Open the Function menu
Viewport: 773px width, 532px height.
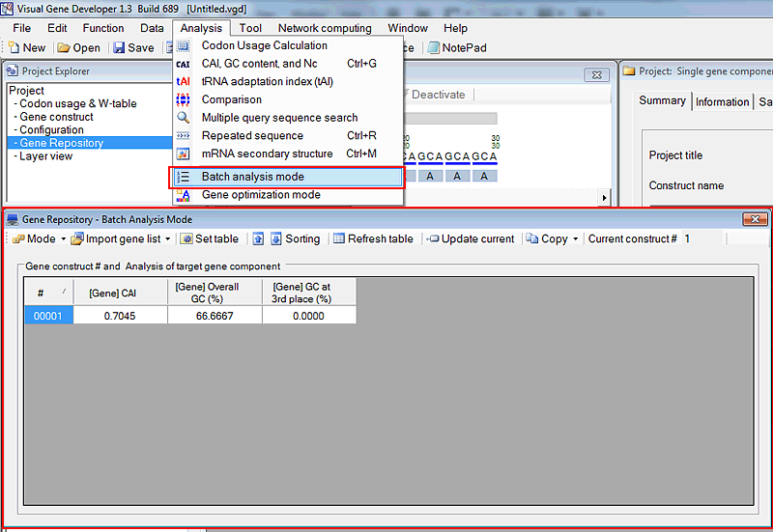[x=103, y=28]
